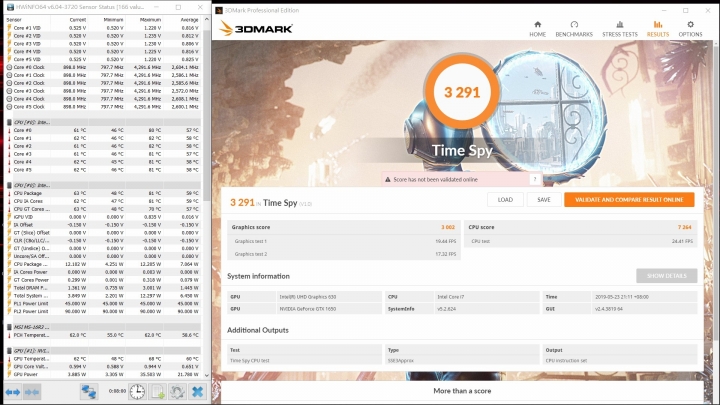Click the down arrow of HWiNFO scrollbar
720x405 pixels.
(x=206, y=375)
